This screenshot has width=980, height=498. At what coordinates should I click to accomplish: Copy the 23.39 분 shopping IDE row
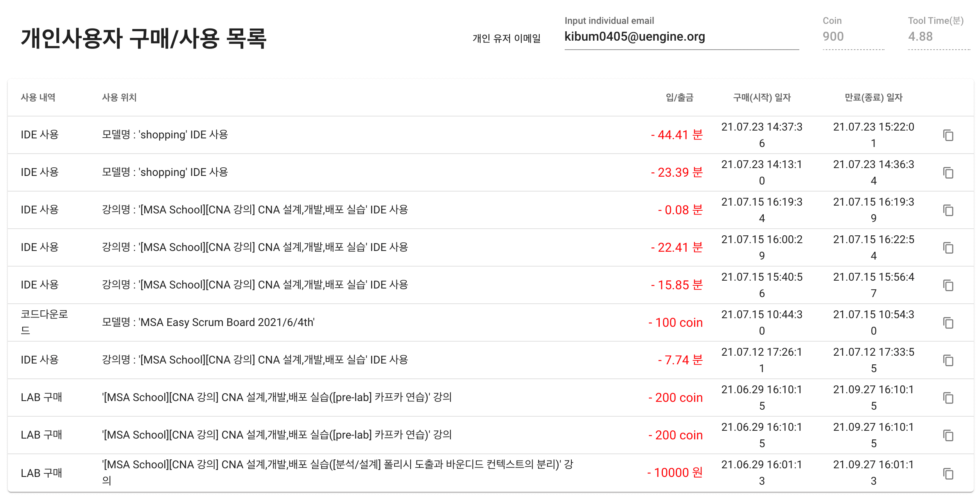(x=948, y=173)
